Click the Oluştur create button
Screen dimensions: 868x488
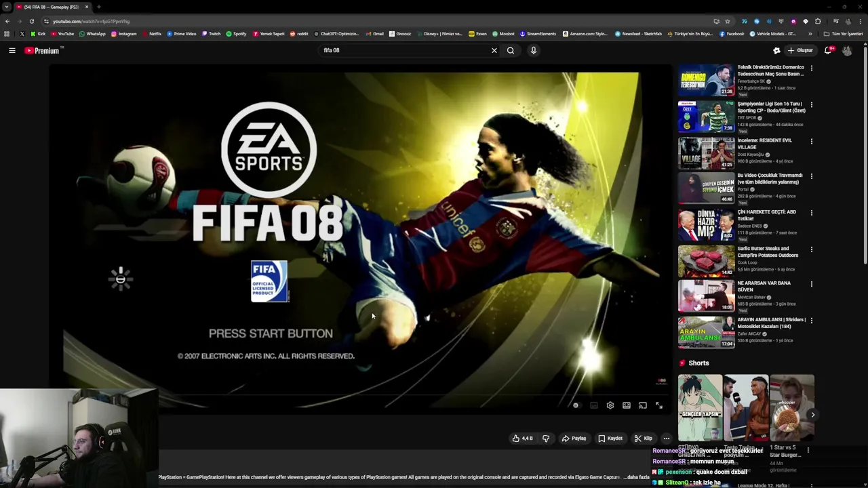pyautogui.click(x=800, y=50)
